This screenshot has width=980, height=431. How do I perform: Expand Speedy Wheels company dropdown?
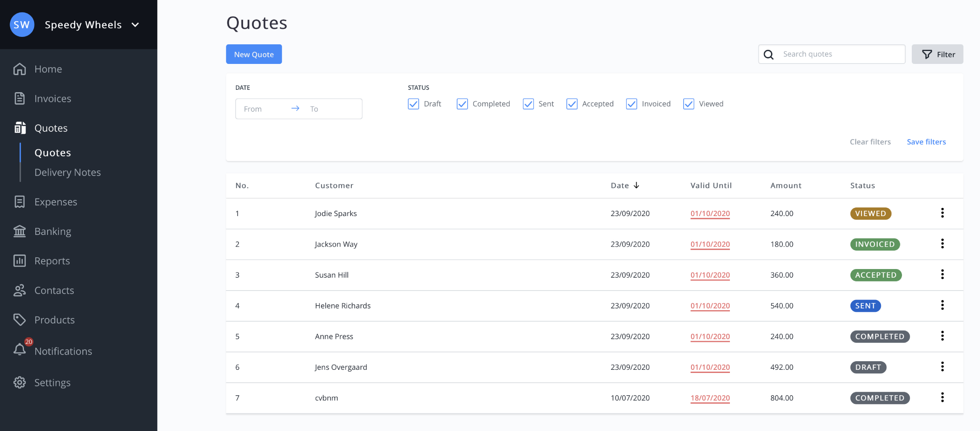[x=136, y=24]
